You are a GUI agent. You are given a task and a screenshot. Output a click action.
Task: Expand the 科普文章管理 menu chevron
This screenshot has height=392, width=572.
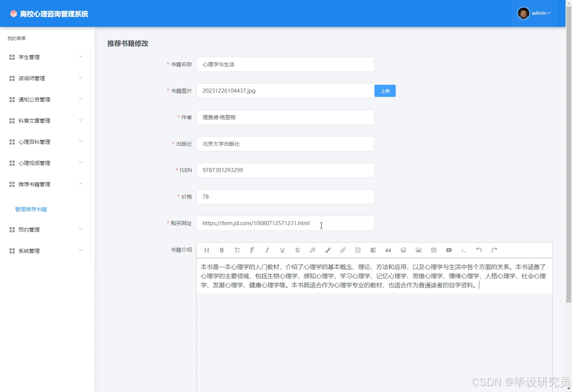coord(80,120)
